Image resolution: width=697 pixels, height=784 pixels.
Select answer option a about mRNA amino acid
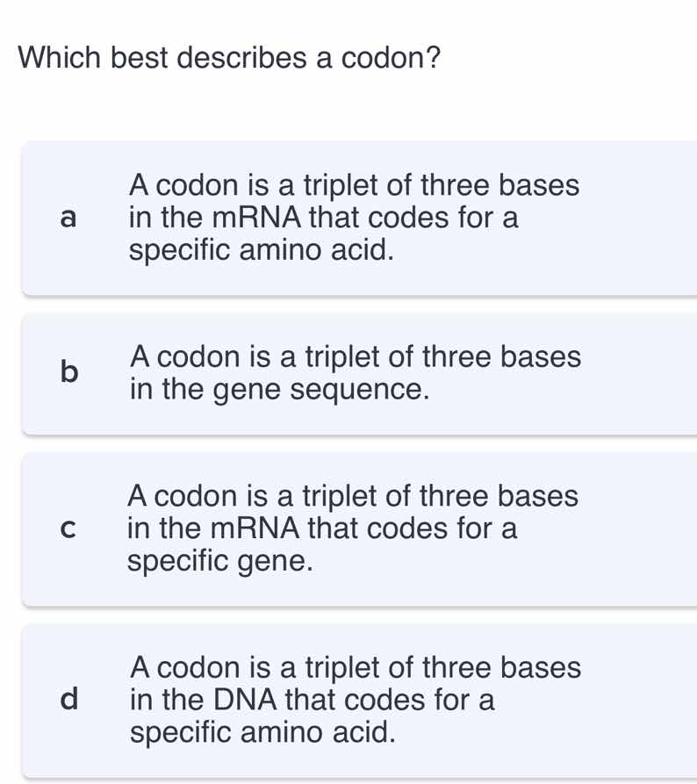tap(351, 217)
